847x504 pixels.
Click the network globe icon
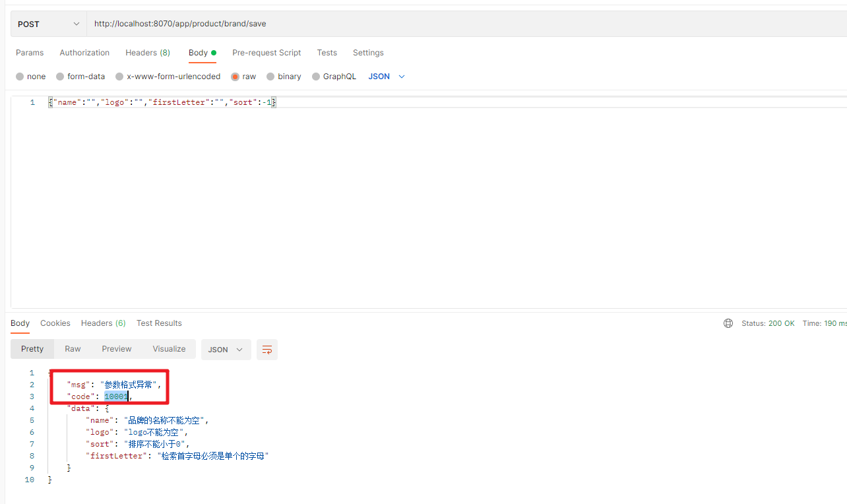pyautogui.click(x=728, y=323)
